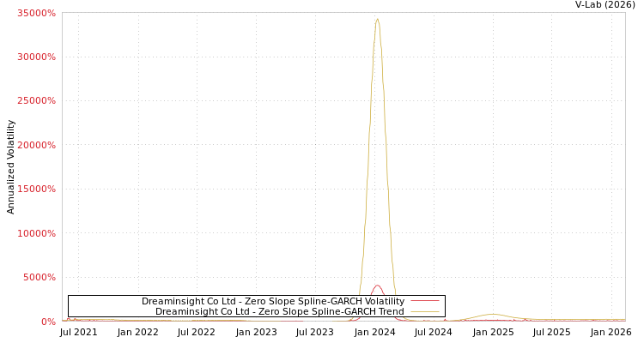The width and height of the screenshot is (644, 343).
Task: Click the Jul 2024 x-axis label
Action: point(434,333)
